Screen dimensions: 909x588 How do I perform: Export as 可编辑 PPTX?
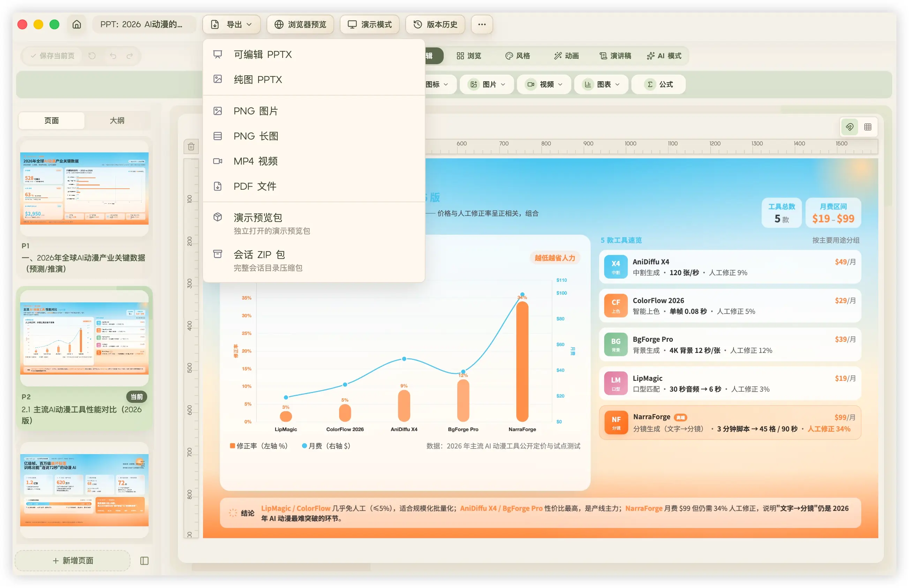[x=314, y=55]
